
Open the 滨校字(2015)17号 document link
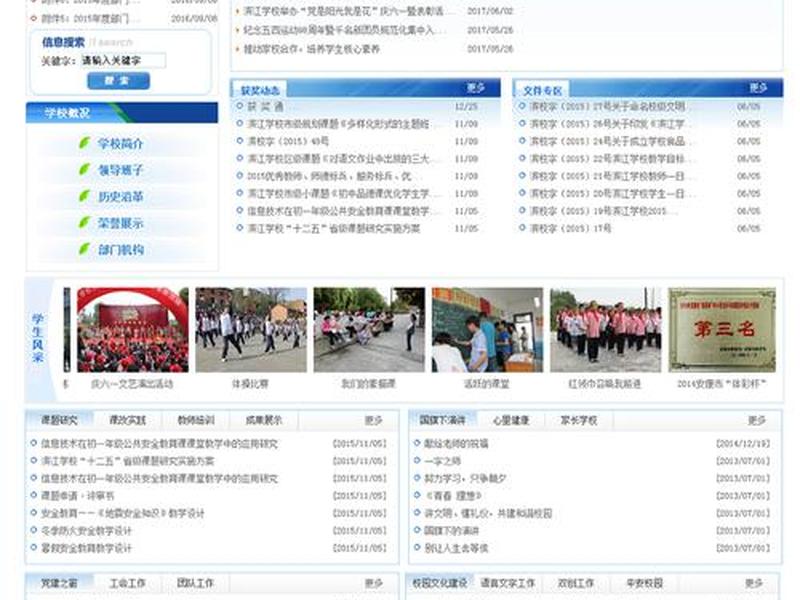click(570, 228)
